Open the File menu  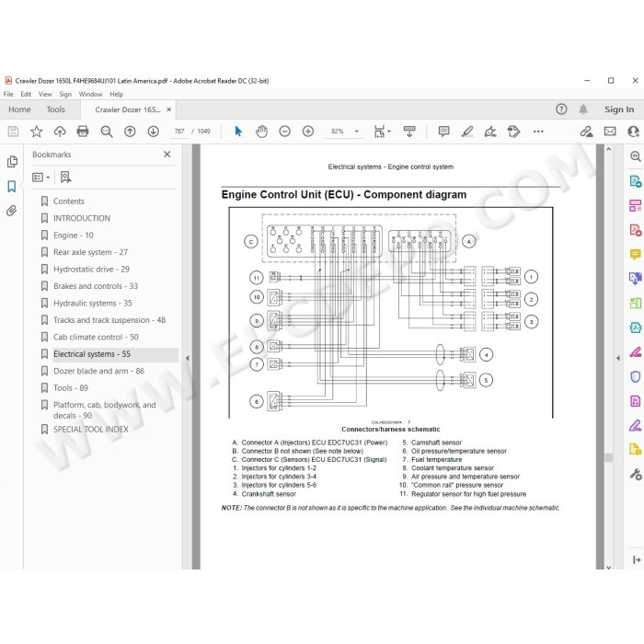[x=8, y=94]
